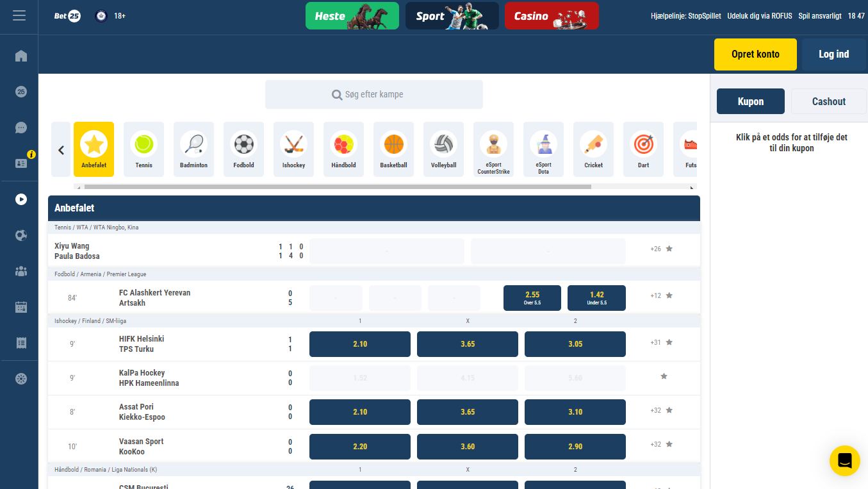The height and width of the screenshot is (489, 868).
Task: Open the live play icon in the sidebar
Action: pyautogui.click(x=21, y=199)
